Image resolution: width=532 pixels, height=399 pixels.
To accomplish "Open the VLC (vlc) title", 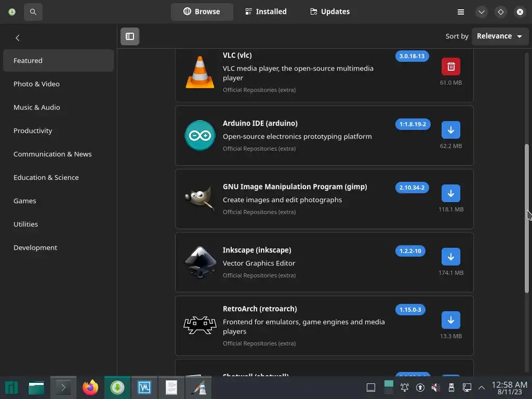I will point(237,55).
